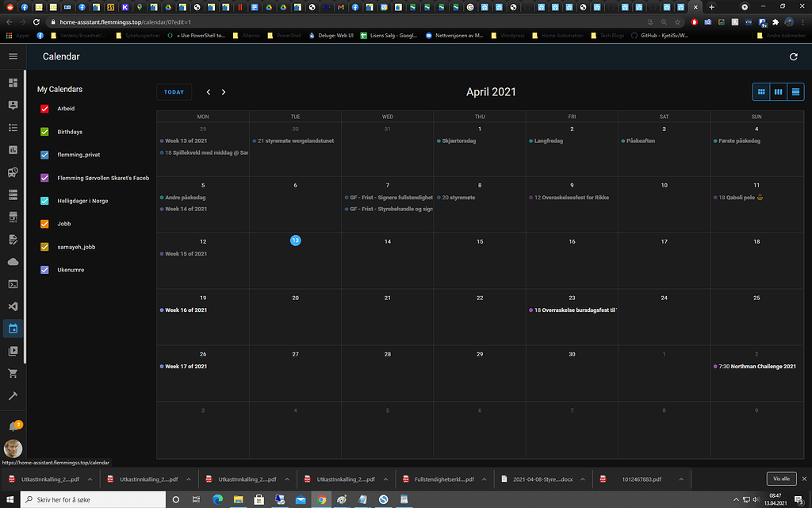This screenshot has height=508, width=812.
Task: Uncheck the Arbeid calendar
Action: click(x=44, y=109)
